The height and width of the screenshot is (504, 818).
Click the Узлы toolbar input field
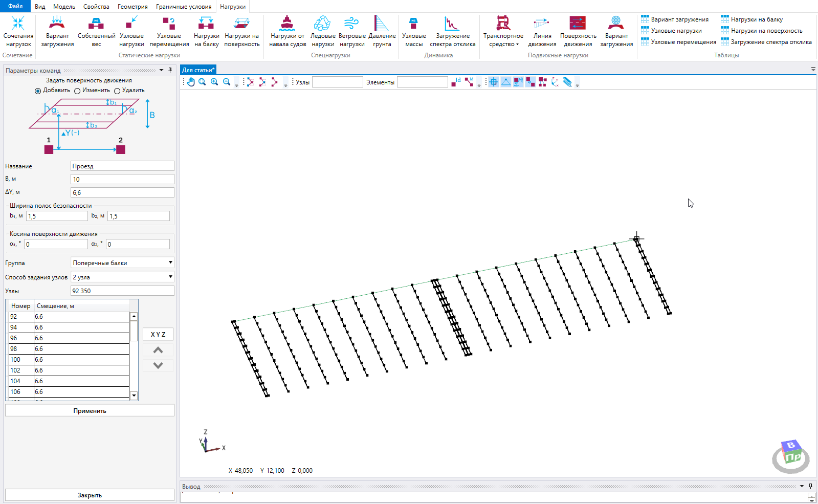(338, 82)
